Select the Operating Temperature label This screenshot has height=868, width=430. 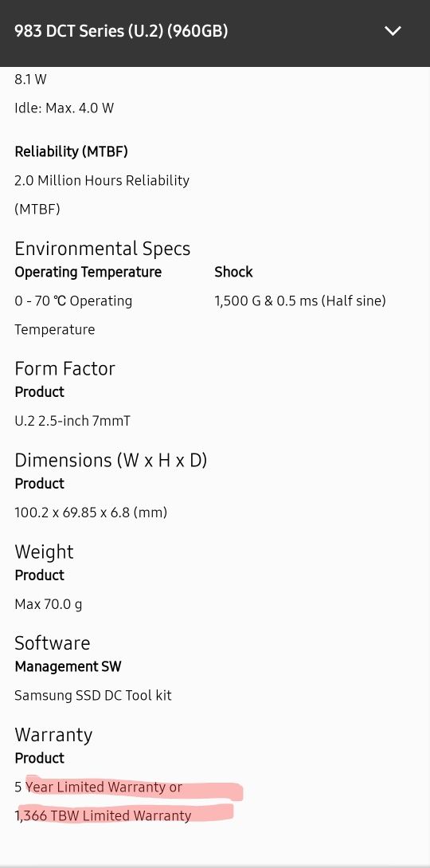pyautogui.click(x=88, y=273)
